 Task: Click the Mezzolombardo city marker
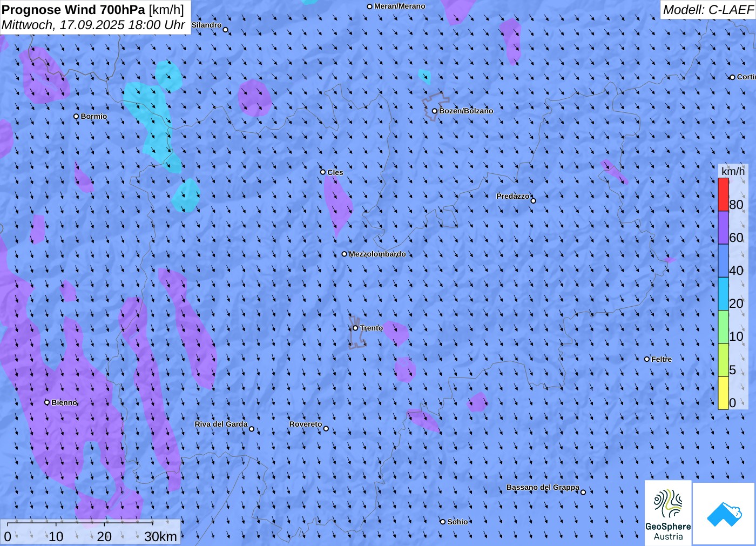coord(345,254)
